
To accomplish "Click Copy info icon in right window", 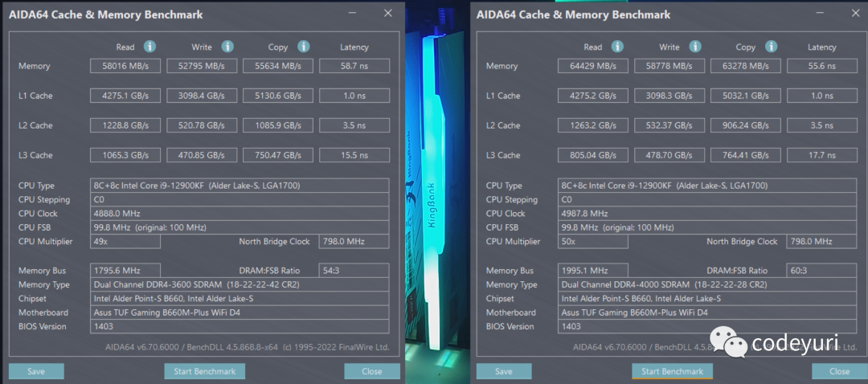I will click(771, 47).
